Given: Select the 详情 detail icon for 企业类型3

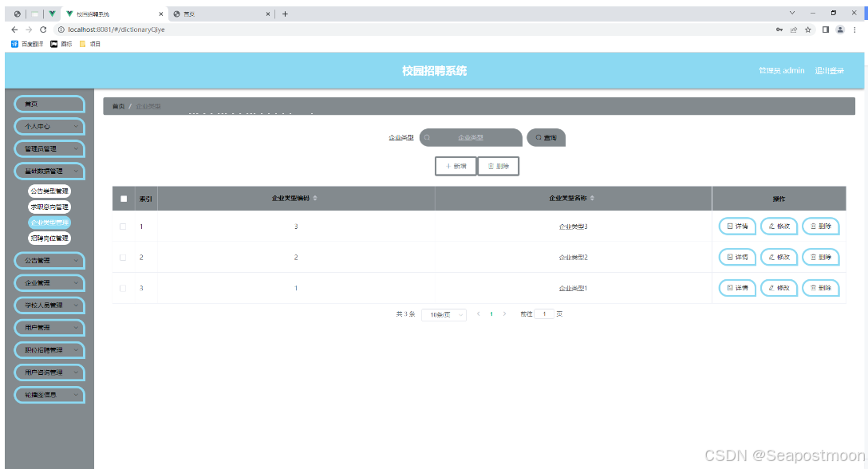Looking at the screenshot, I should coord(728,226).
